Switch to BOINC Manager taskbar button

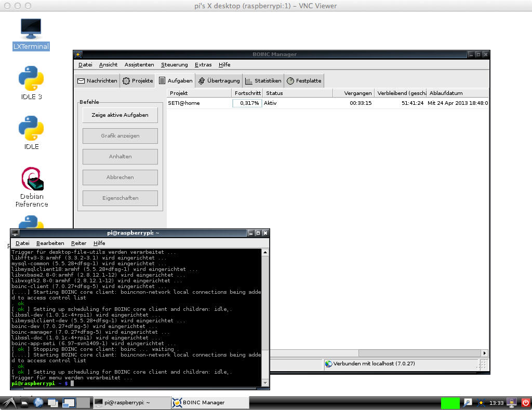click(210, 403)
